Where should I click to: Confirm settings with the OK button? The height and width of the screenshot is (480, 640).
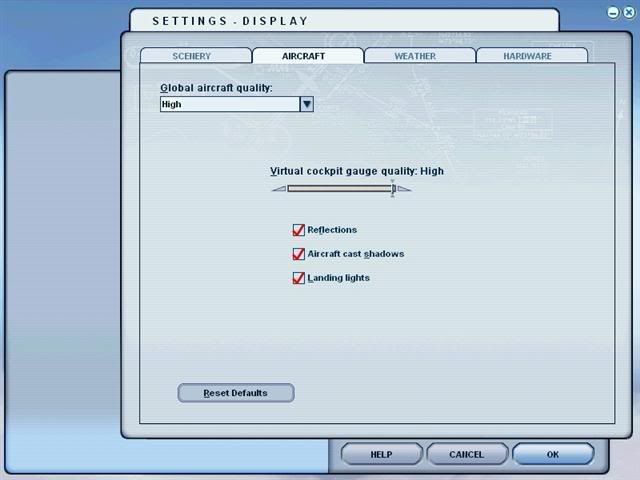pos(553,454)
